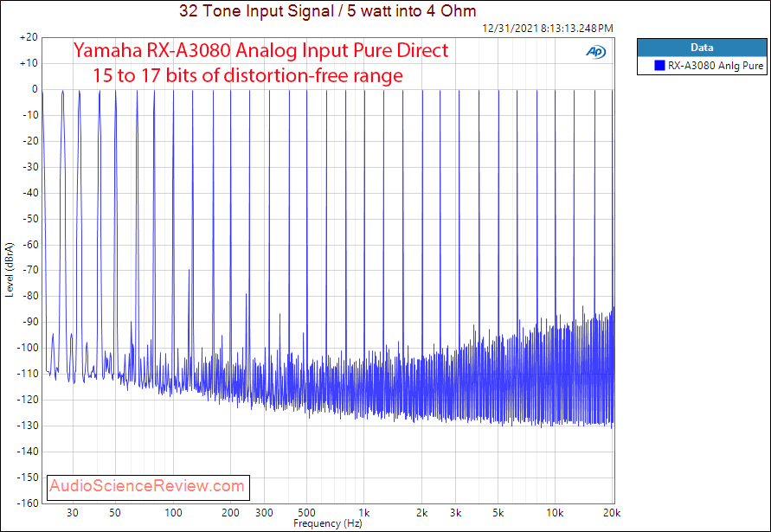Click the '-90' level axis tick label
The image size is (771, 532).
pyautogui.click(x=30, y=322)
